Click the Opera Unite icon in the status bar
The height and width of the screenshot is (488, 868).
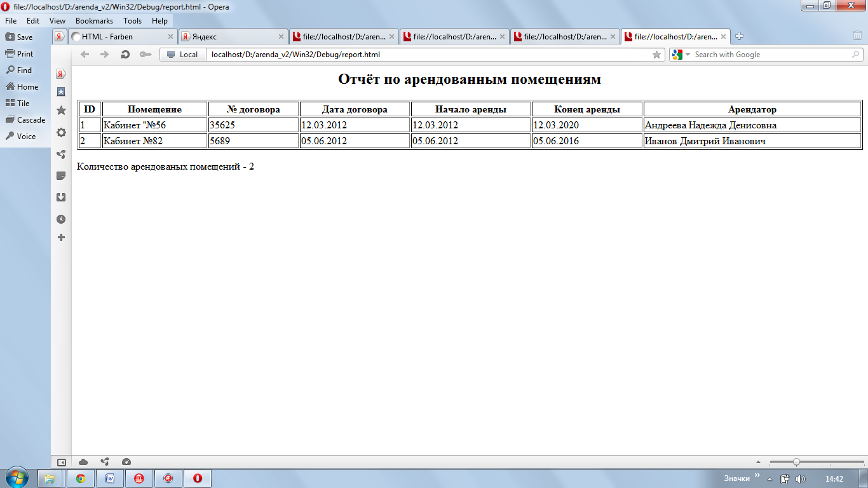105,462
